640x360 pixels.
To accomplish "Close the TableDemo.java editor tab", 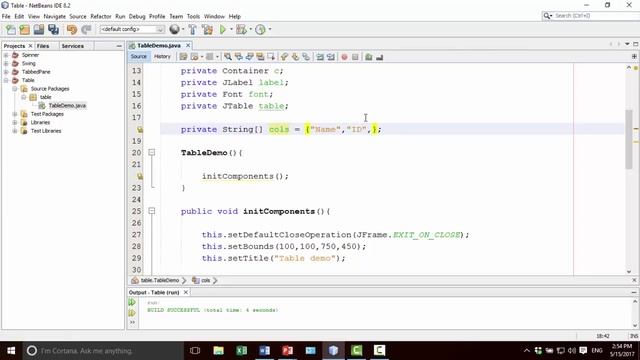I will click(188, 45).
